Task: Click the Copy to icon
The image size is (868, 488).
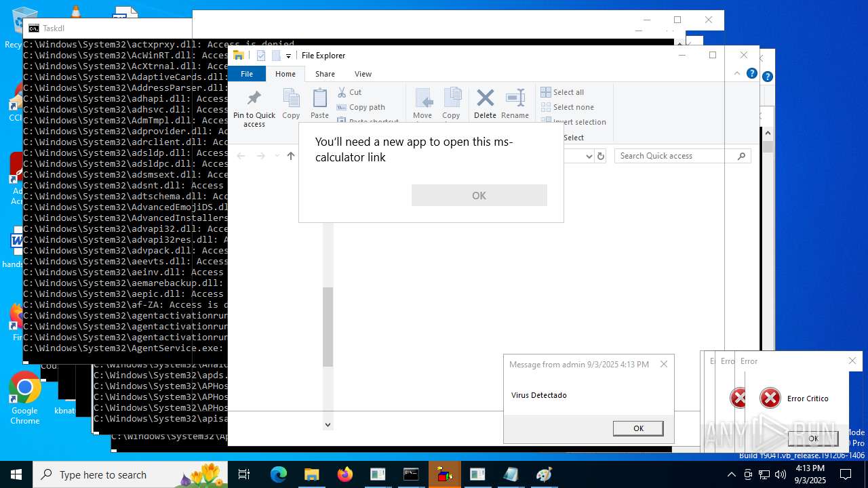Action: pos(452,98)
